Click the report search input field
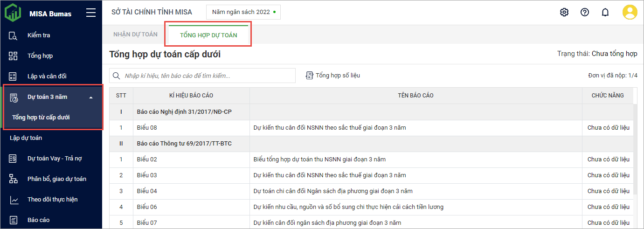Image resolution: width=644 pixels, height=229 pixels. point(208,76)
